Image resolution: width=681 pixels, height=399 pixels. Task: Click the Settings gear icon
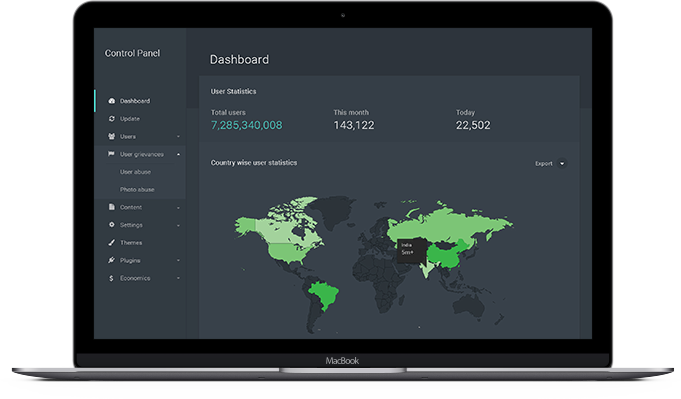click(x=112, y=224)
